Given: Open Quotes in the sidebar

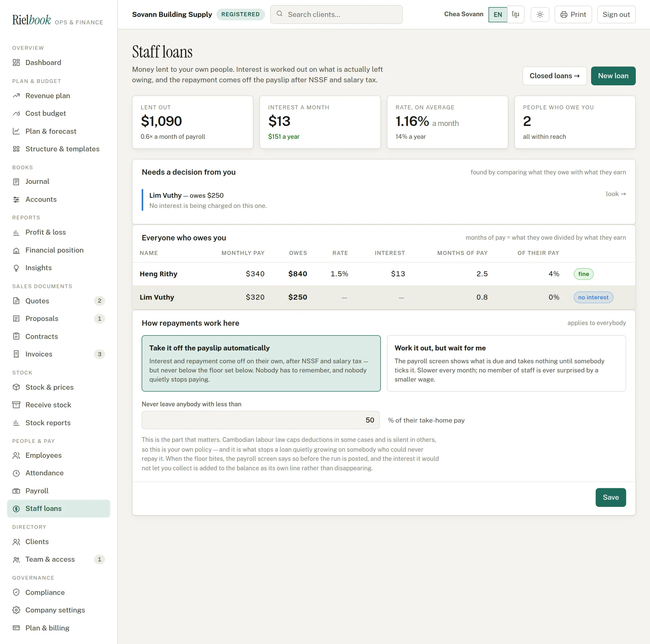Looking at the screenshot, I should click(x=59, y=301).
